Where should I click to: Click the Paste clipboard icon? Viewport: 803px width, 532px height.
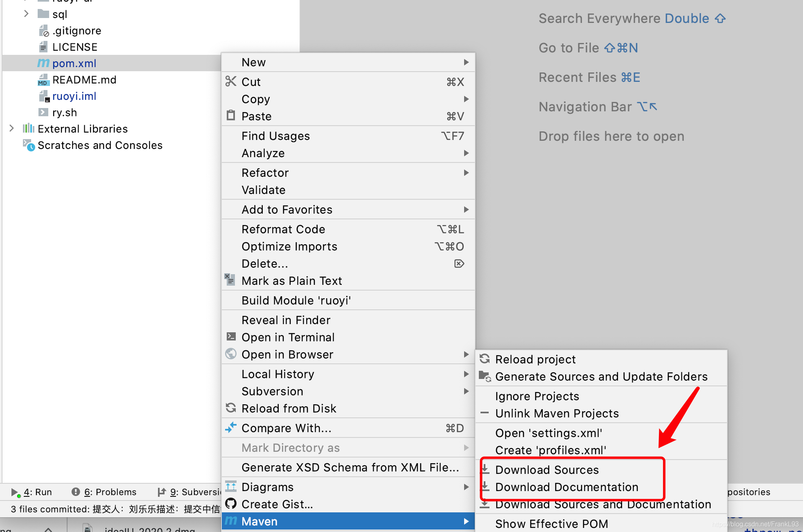coord(231,115)
